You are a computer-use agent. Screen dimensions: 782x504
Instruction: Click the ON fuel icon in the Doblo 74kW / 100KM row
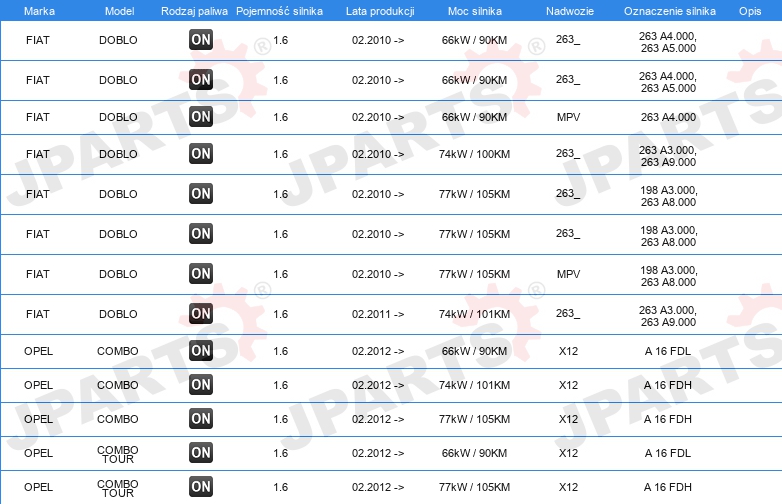pos(201,154)
